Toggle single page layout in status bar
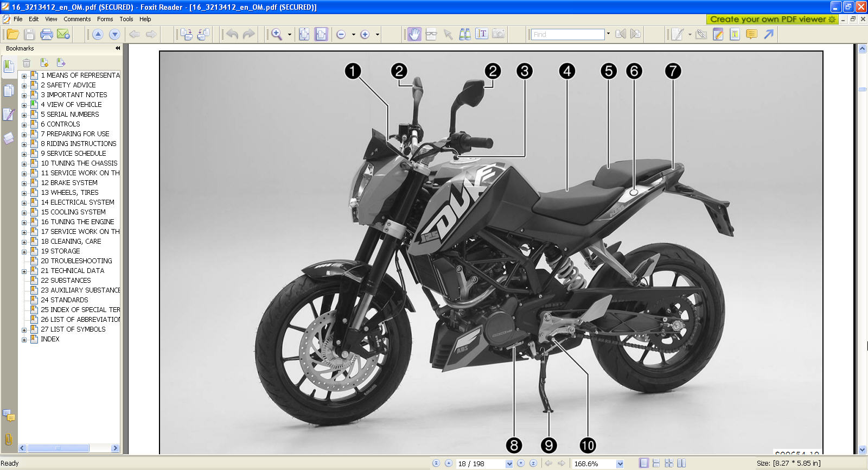The height and width of the screenshot is (470, 868). (643, 463)
